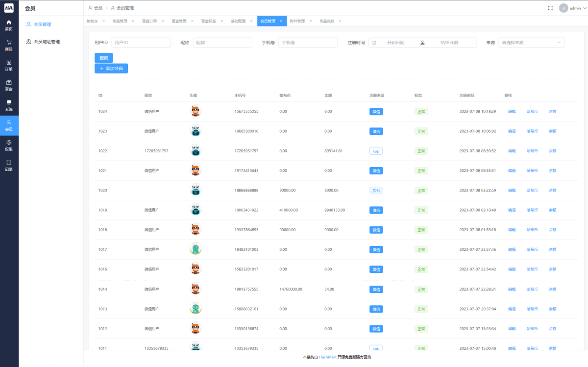This screenshot has height=367, width=588.
Task: Open the 商品 shopping cart icon
Action: pos(9,46)
